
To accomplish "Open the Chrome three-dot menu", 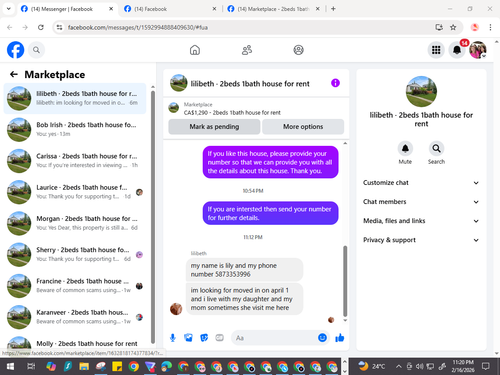I will pyautogui.click(x=490, y=27).
